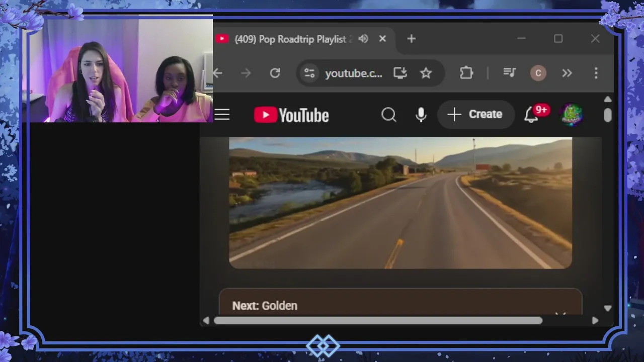The width and height of the screenshot is (644, 362).
Task: Close the browser window
Action: click(x=595, y=39)
